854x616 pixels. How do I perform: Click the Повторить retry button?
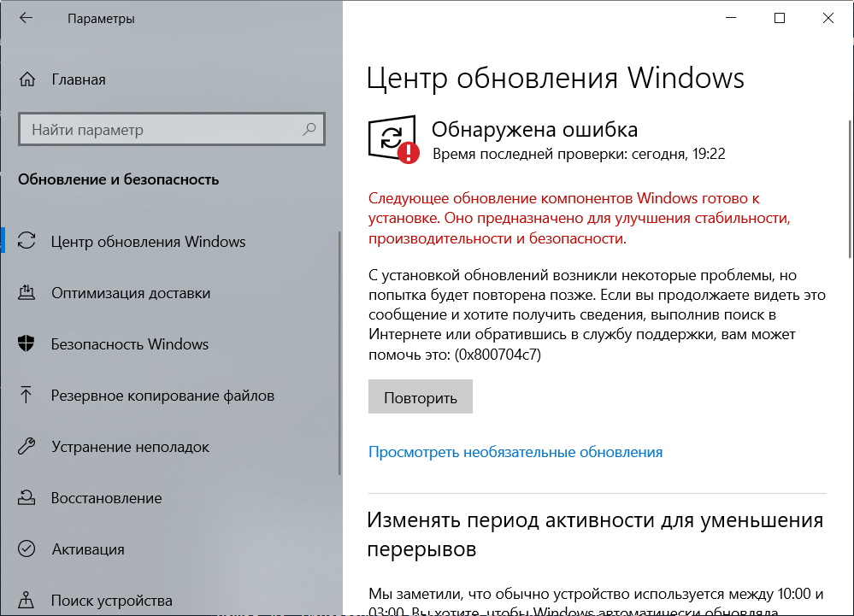[x=421, y=396]
